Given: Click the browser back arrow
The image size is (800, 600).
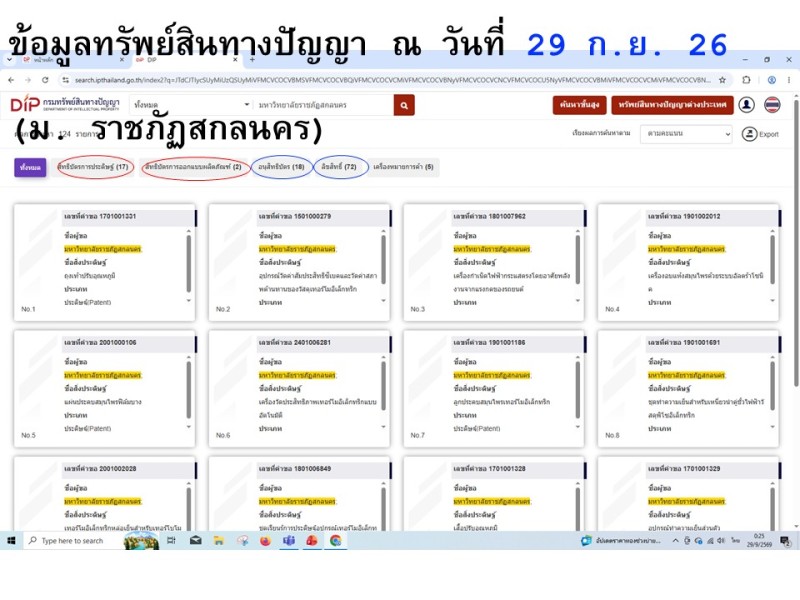Looking at the screenshot, I should tap(11, 80).
